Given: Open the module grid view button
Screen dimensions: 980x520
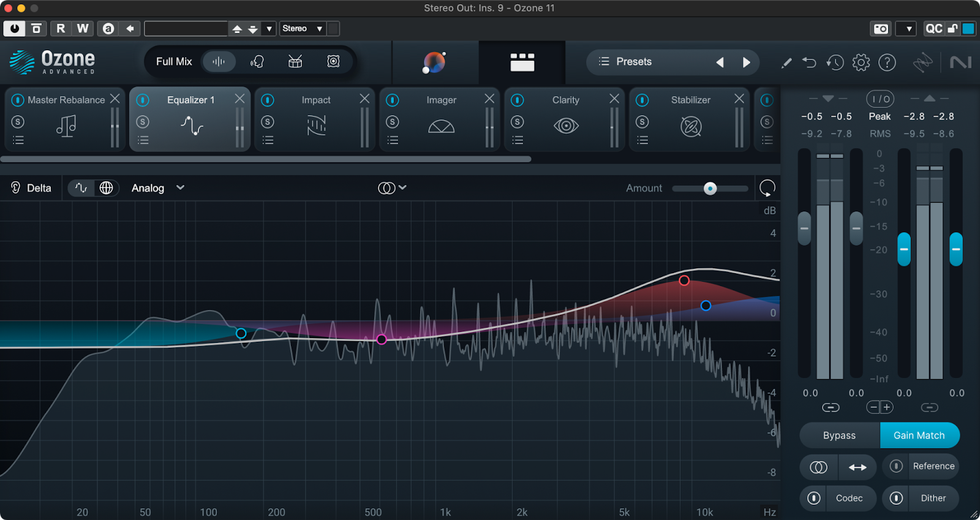Looking at the screenshot, I should 522,62.
